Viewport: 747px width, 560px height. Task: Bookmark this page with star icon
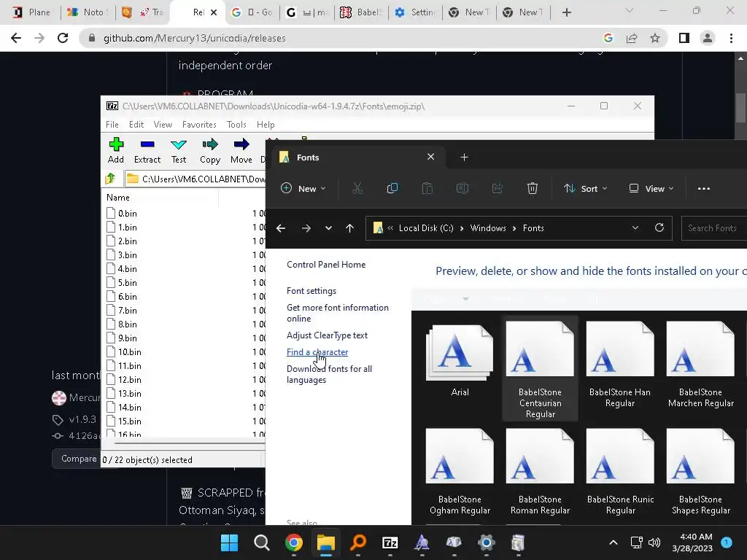[x=655, y=38]
